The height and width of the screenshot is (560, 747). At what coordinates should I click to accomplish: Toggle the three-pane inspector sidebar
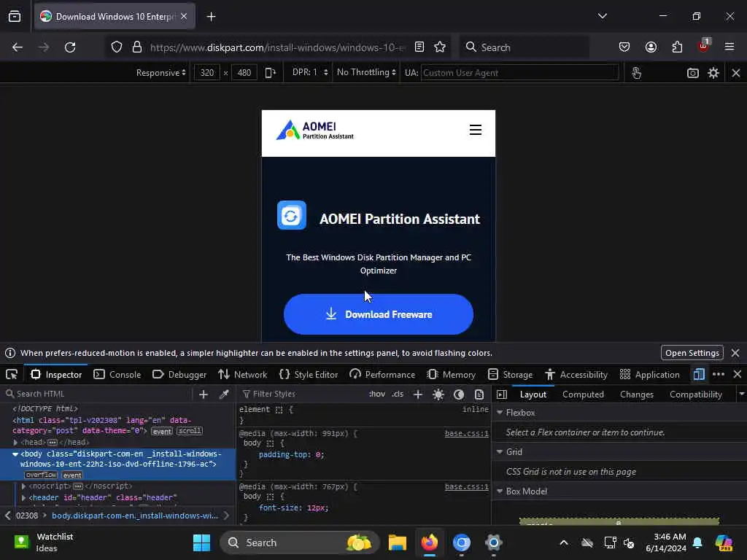[502, 394]
